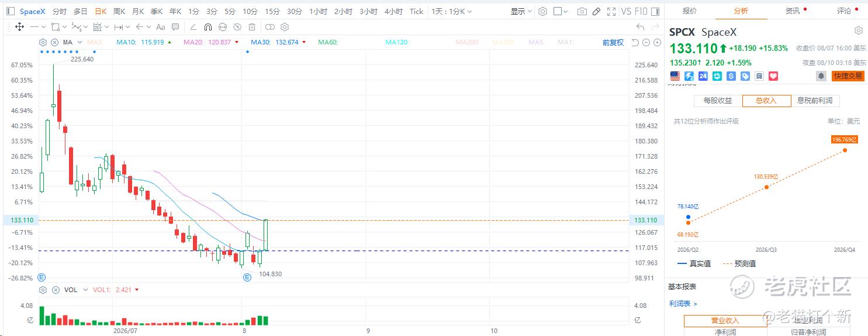Click the price tag badge icon

click(x=745, y=76)
